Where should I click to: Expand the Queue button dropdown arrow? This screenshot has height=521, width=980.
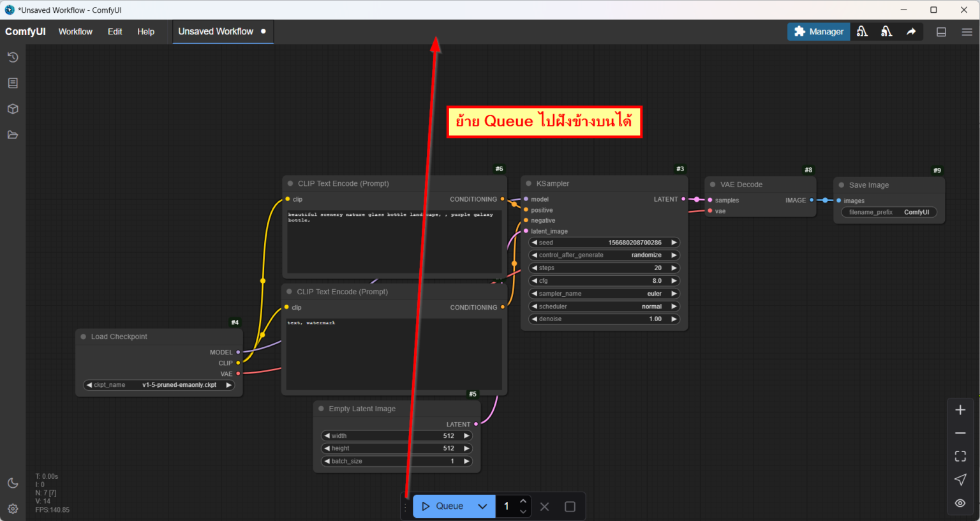(x=482, y=506)
